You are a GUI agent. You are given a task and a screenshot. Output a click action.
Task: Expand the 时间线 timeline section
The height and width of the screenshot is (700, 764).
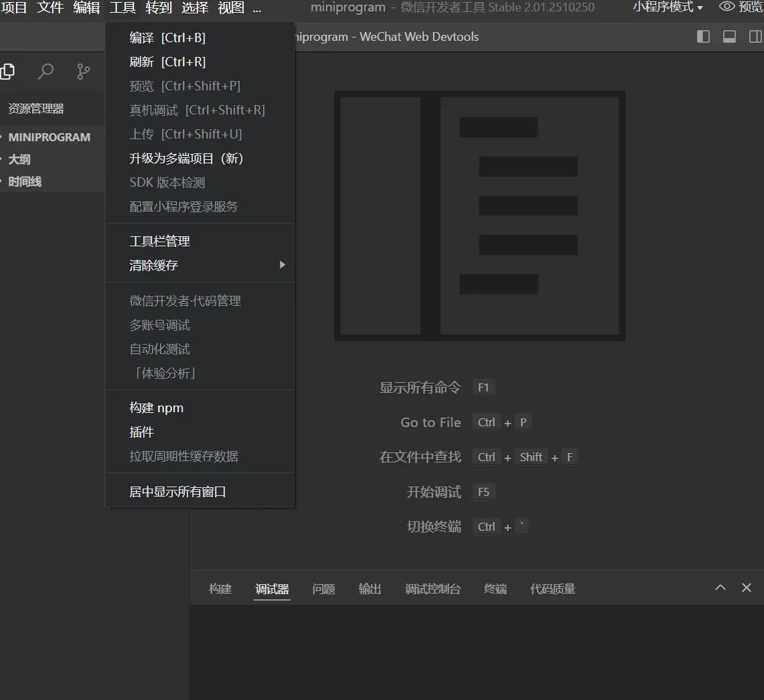tap(25, 181)
